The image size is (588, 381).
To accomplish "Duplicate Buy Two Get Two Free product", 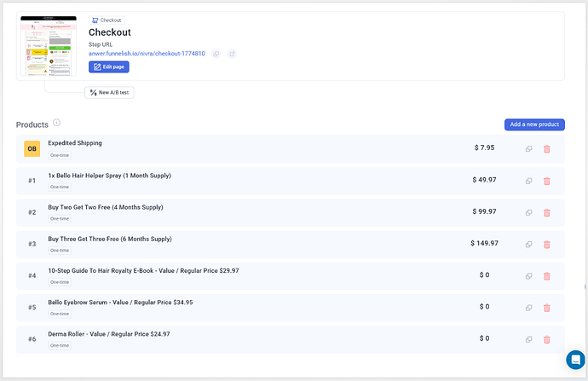I will [529, 212].
